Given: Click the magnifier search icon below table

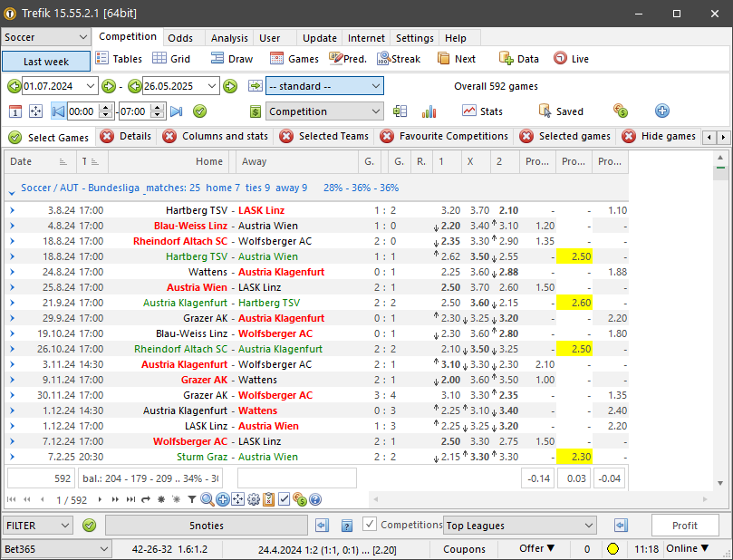Looking at the screenshot, I should click(207, 499).
